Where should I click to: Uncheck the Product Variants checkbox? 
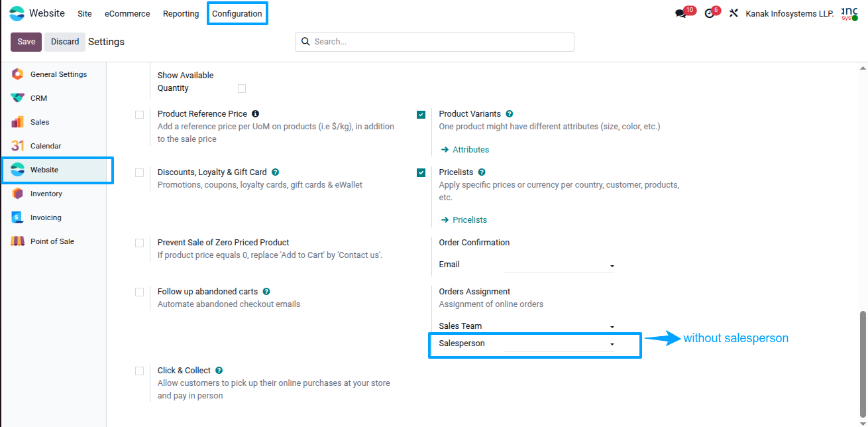[x=421, y=115]
